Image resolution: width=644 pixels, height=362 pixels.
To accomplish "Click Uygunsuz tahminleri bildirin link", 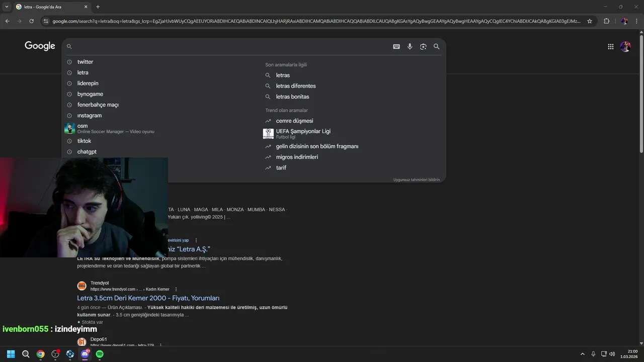I will [417, 179].
